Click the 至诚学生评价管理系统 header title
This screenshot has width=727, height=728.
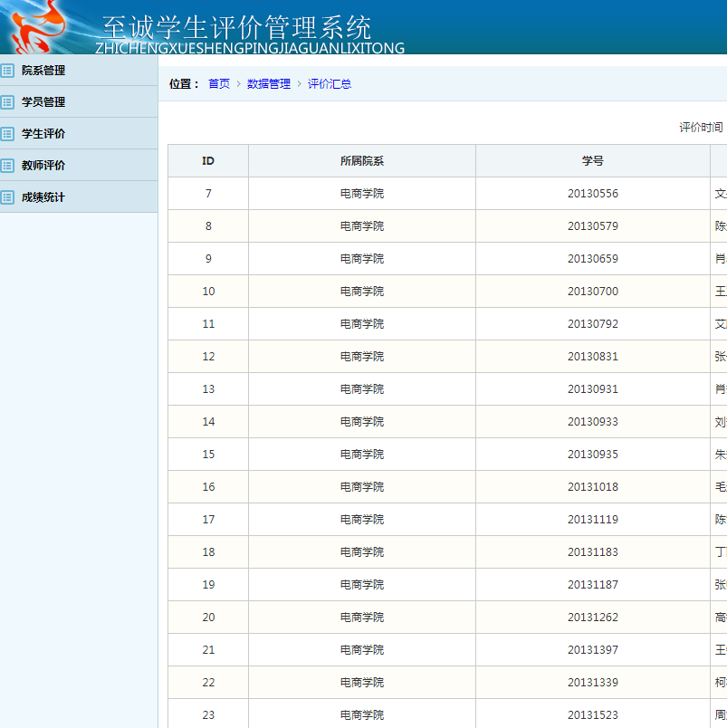(237, 28)
